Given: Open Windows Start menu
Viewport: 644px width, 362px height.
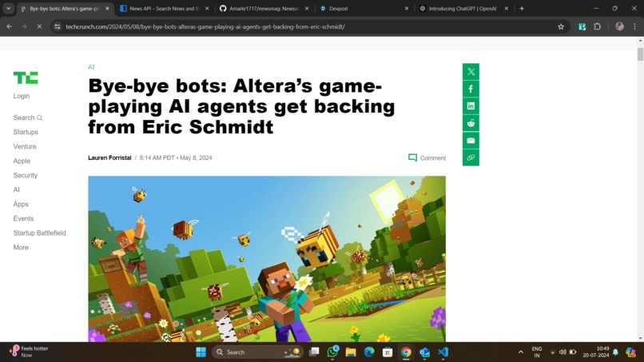Looking at the screenshot, I should 201,352.
